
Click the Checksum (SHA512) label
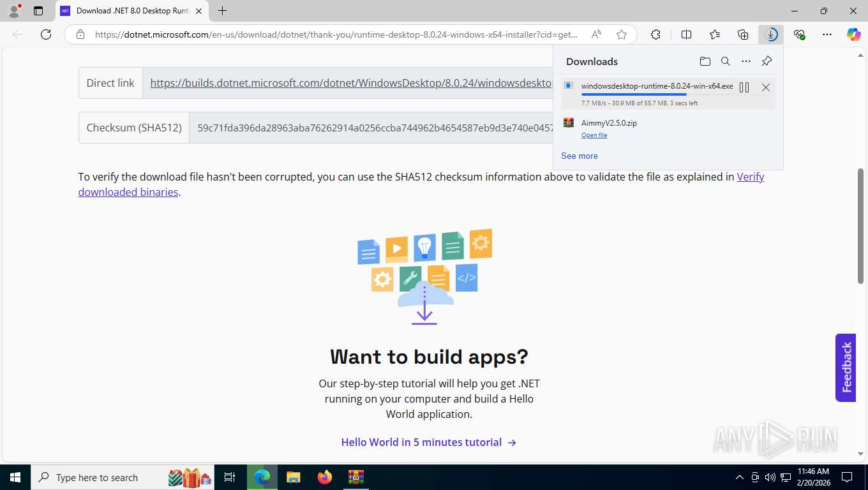(134, 128)
